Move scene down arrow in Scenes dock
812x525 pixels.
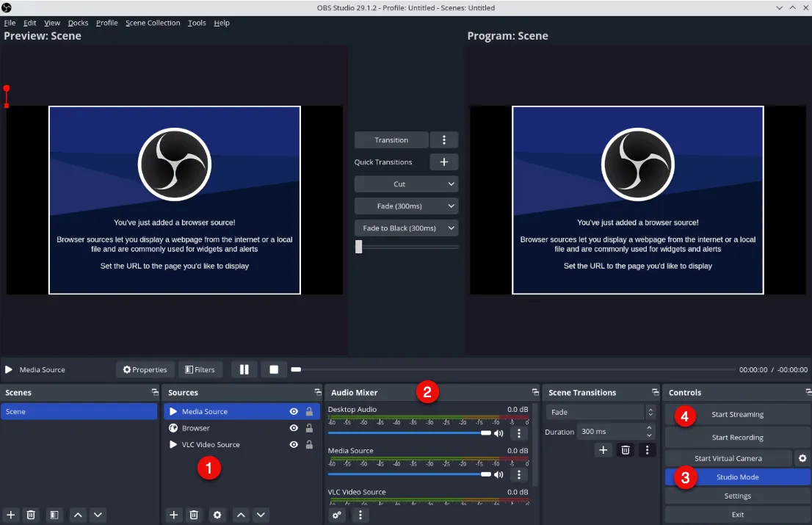click(98, 515)
